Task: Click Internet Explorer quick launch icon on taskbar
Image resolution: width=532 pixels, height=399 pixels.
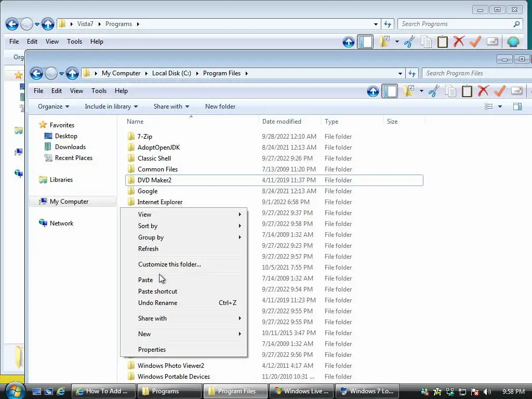Action: pos(61,391)
